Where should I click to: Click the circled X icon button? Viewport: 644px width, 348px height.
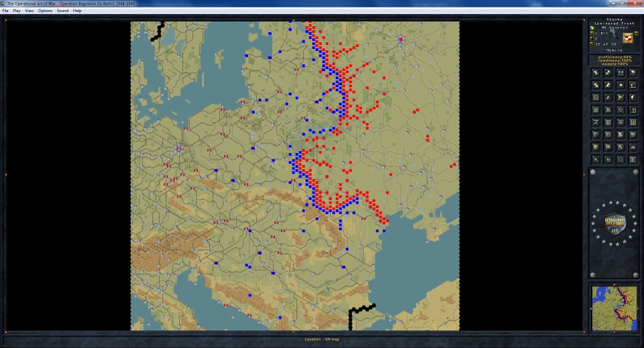click(x=596, y=97)
